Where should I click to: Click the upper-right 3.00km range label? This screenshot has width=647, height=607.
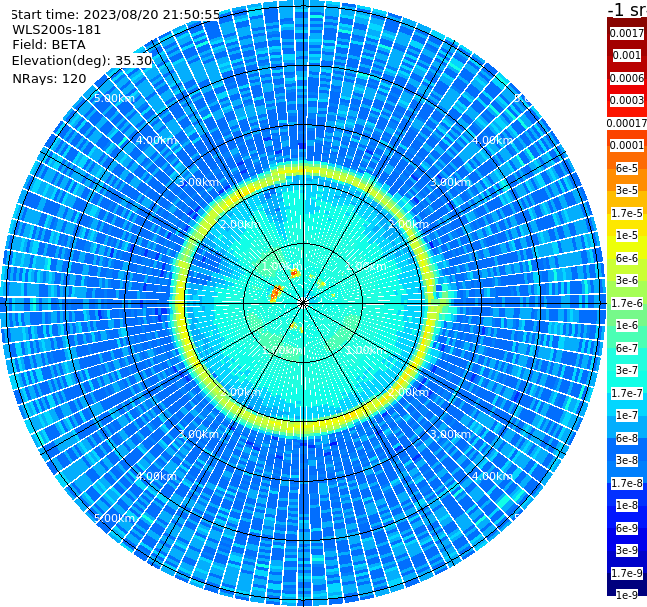450,182
